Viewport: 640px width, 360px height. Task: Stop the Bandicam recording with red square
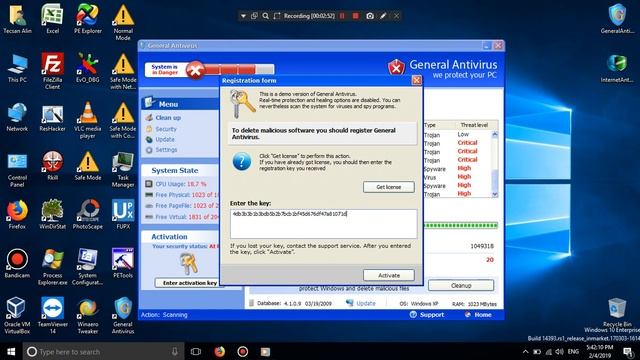356,16
